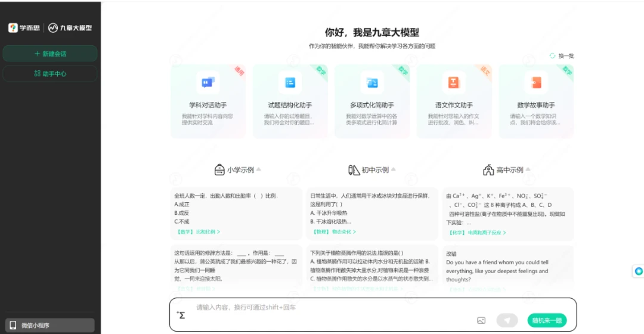
Task: Open 学科对话助手 chat bubble icon
Action: 208,82
